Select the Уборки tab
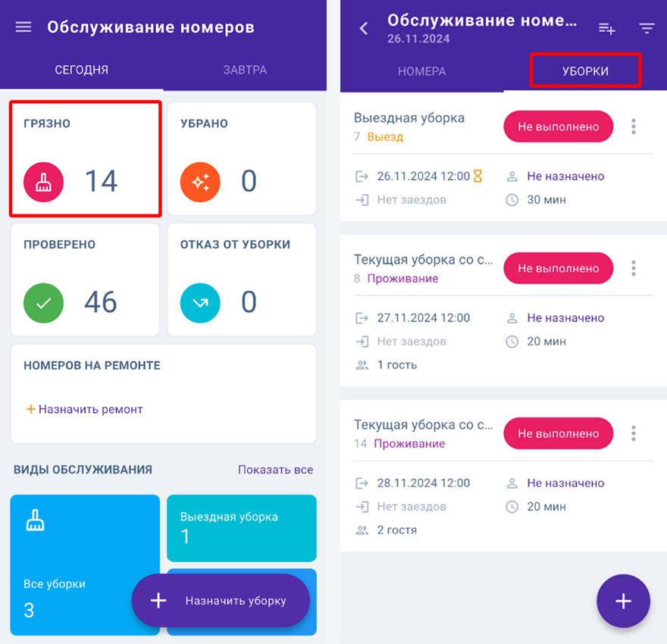The height and width of the screenshot is (644, 667). coord(585,71)
